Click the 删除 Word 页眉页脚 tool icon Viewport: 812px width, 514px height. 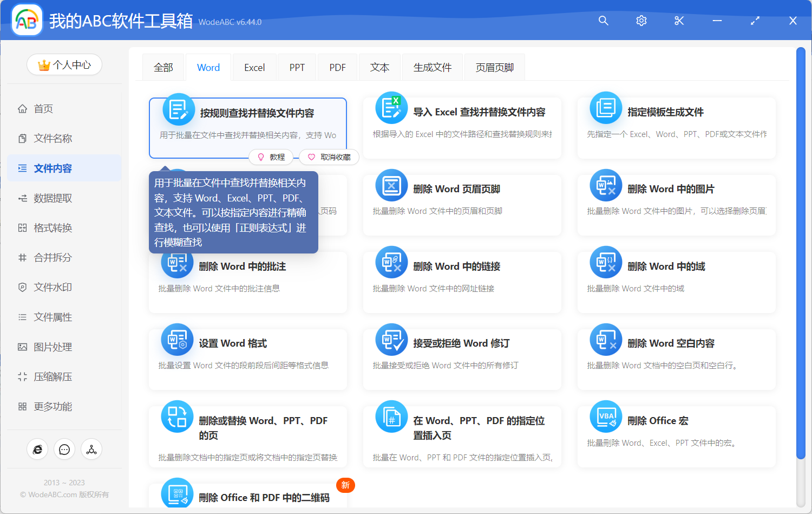391,185
